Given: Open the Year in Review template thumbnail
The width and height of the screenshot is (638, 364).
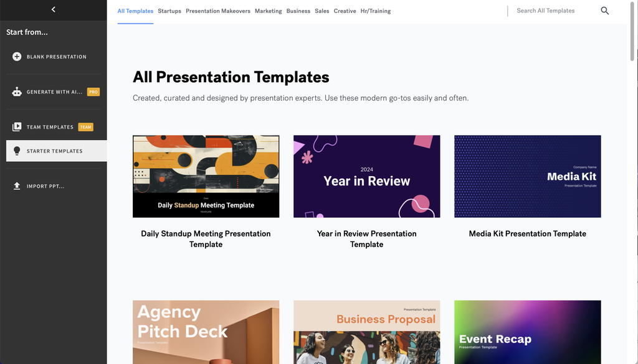Looking at the screenshot, I should 366,176.
